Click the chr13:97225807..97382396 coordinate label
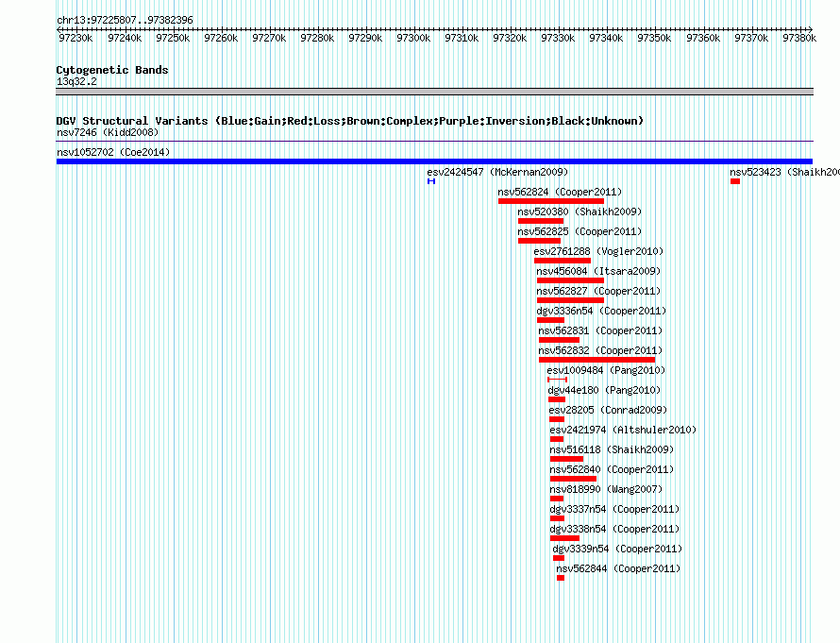The image size is (840, 643). [x=125, y=20]
